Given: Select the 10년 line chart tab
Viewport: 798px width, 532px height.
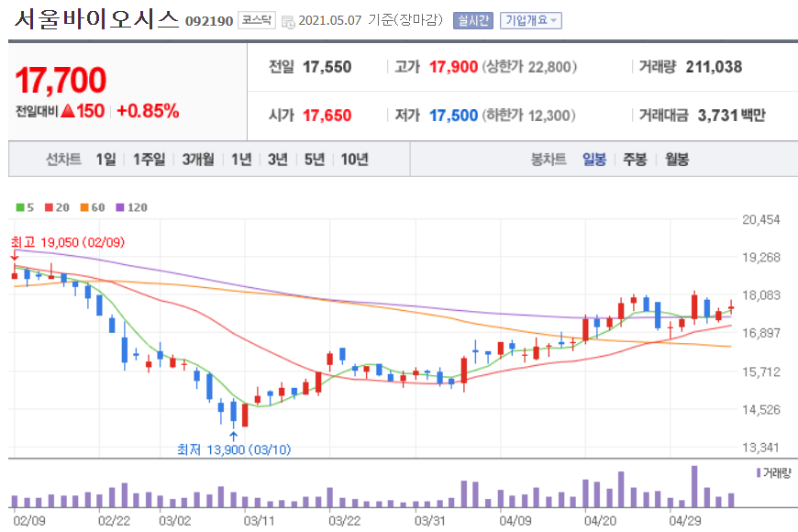Looking at the screenshot, I should point(354,160).
